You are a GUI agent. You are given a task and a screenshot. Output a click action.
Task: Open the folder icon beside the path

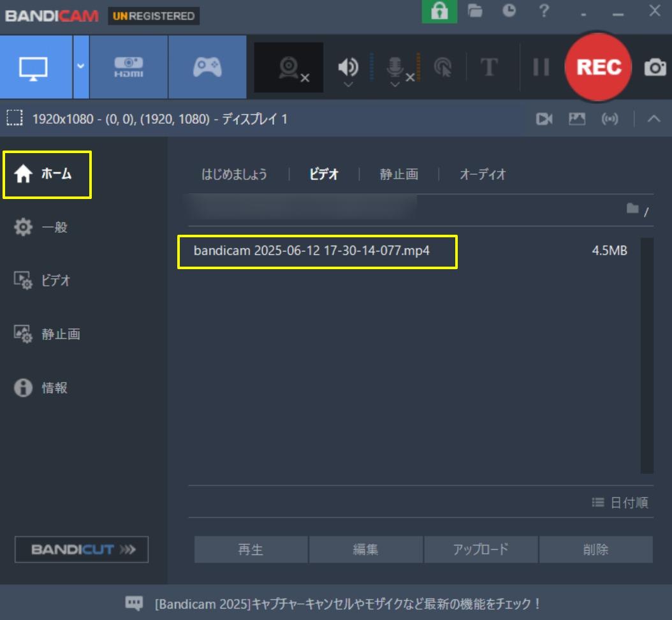[x=632, y=209]
